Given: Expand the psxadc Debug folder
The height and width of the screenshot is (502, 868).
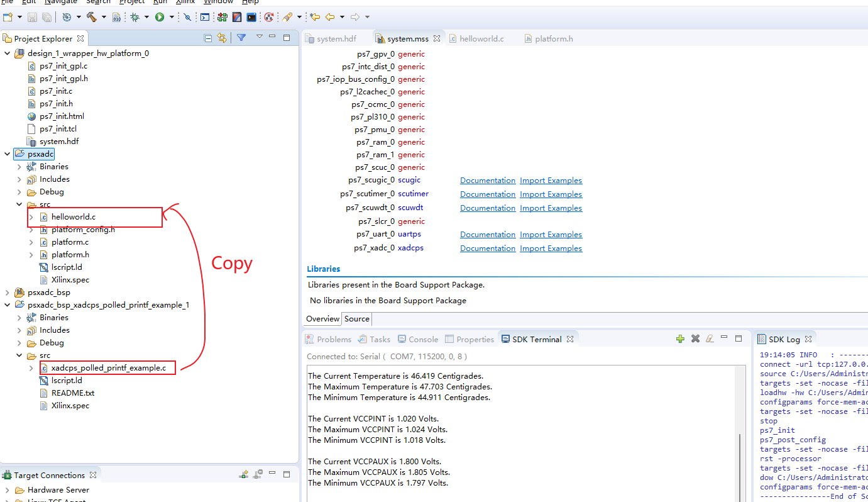Looking at the screenshot, I should [19, 192].
